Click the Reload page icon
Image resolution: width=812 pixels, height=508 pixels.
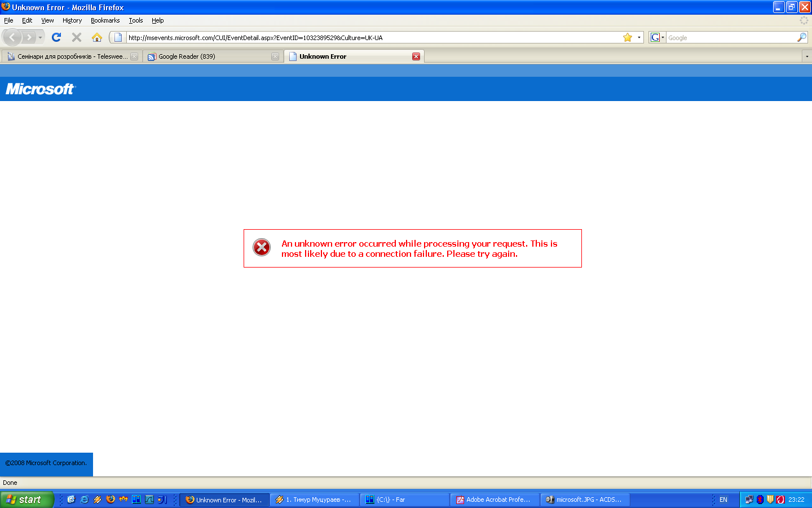tap(56, 37)
